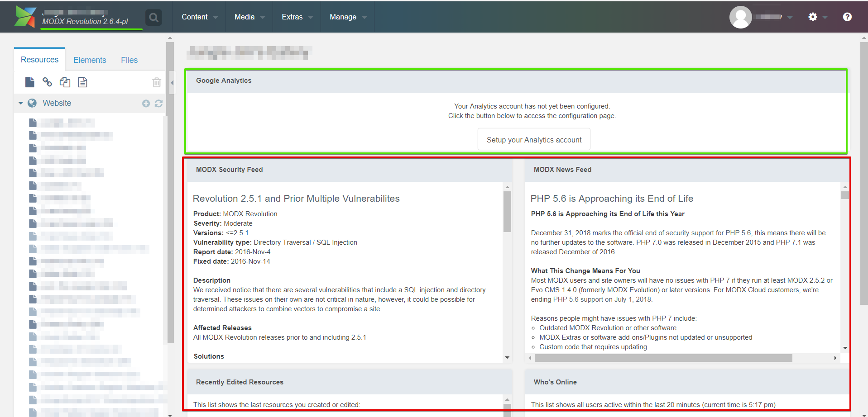Expand the user account dropdown arrow
Viewport: 868px width, 417px height.
pyautogui.click(x=790, y=18)
